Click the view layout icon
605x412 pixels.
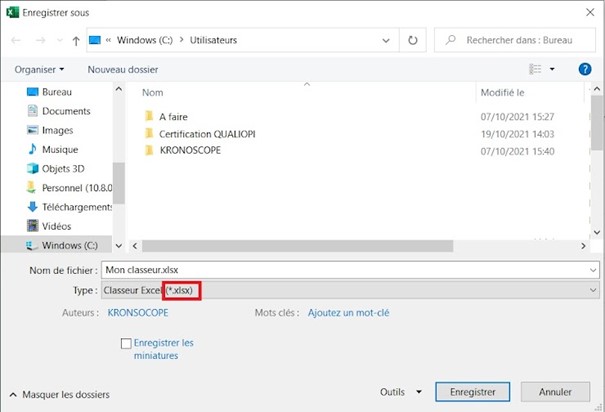point(534,69)
